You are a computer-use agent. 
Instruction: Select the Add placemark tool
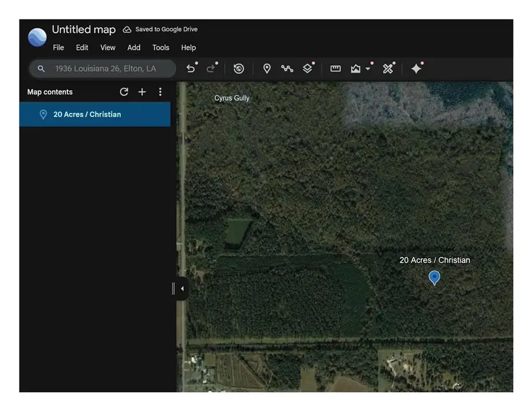(x=267, y=68)
